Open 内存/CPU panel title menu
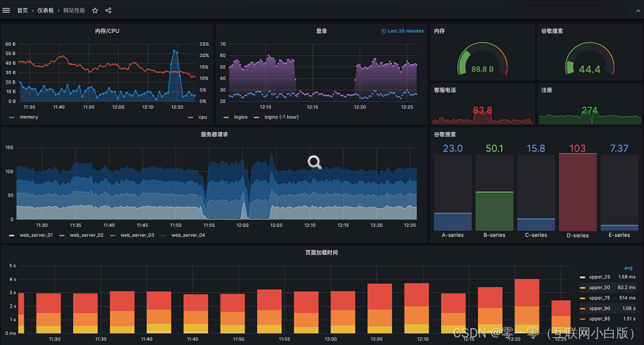Viewport: 644px width, 345px height. click(107, 31)
